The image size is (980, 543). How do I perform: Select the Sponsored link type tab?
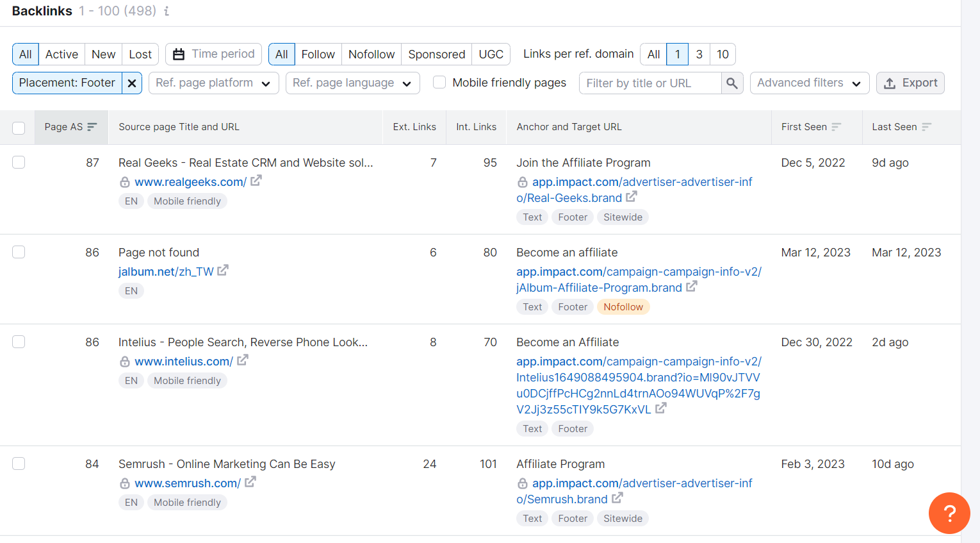(x=437, y=54)
